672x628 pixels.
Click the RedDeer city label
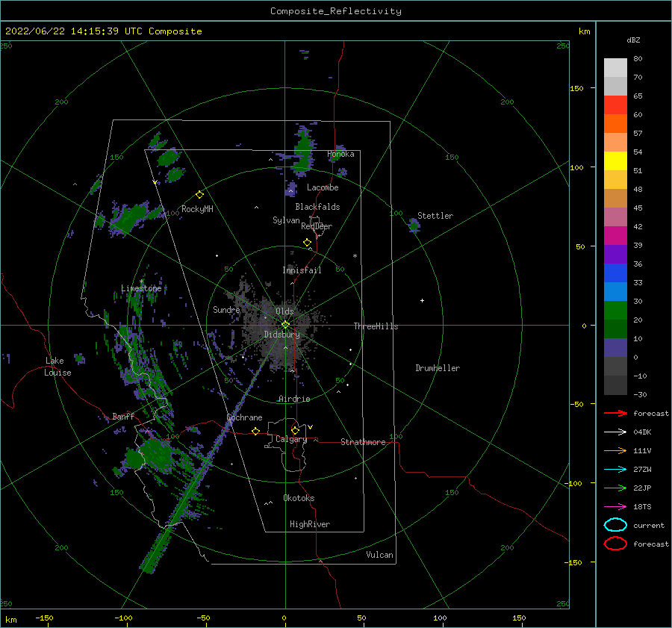coord(317,226)
